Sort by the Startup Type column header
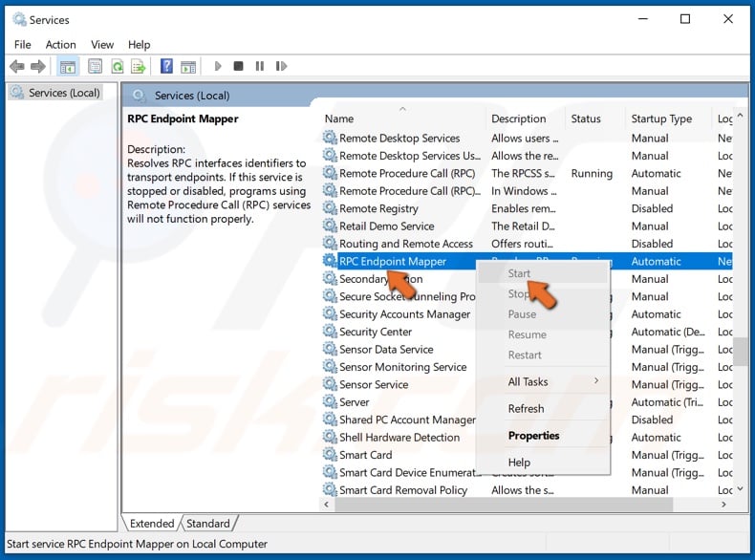This screenshot has height=560, width=755. 667,118
